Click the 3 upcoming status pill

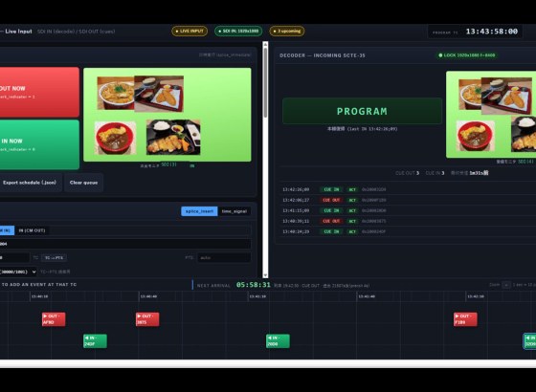[287, 31]
